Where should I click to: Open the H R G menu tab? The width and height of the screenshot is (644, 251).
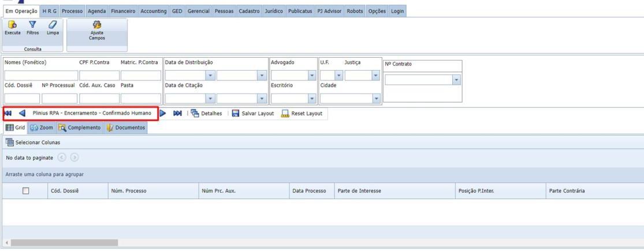(x=50, y=12)
